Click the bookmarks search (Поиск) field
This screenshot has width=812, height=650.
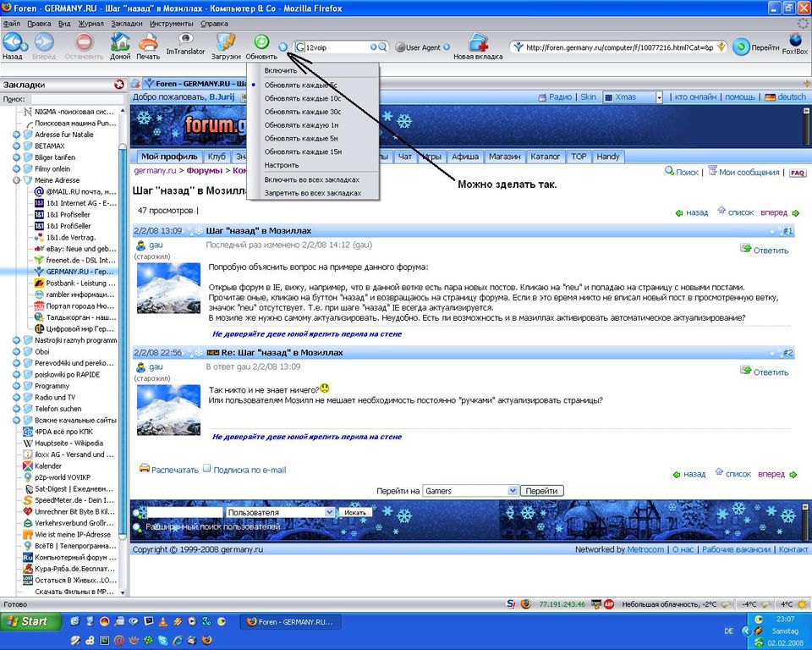tap(78, 99)
